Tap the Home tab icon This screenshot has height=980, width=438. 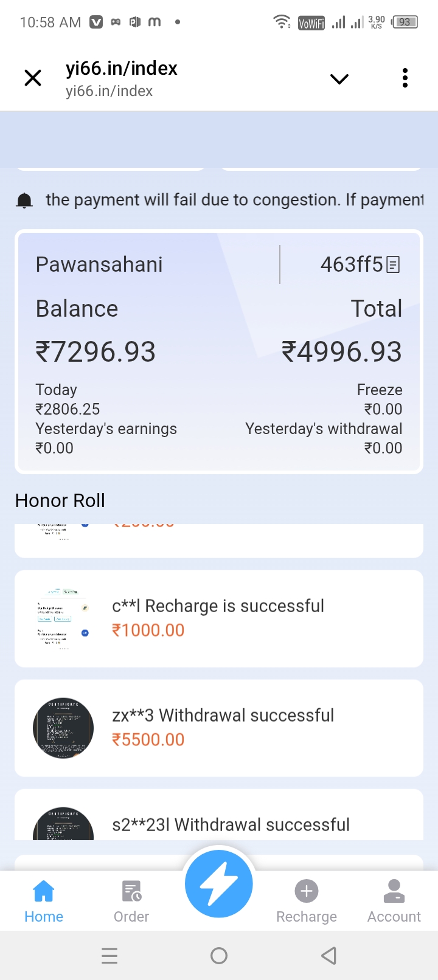44,891
